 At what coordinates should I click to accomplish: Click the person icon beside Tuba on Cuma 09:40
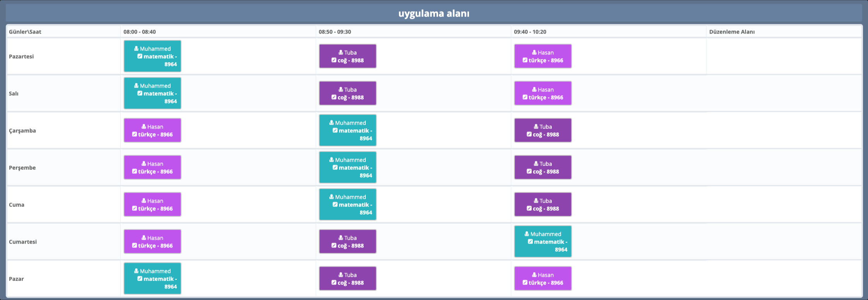point(536,201)
